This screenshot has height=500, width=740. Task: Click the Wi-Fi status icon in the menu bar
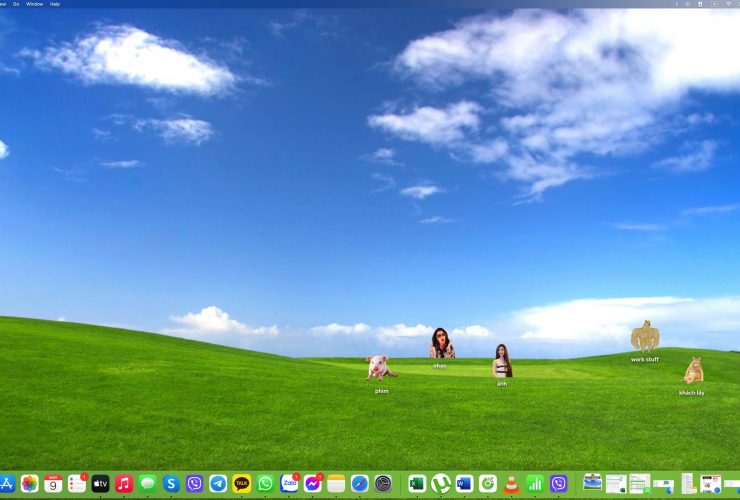coord(728,4)
